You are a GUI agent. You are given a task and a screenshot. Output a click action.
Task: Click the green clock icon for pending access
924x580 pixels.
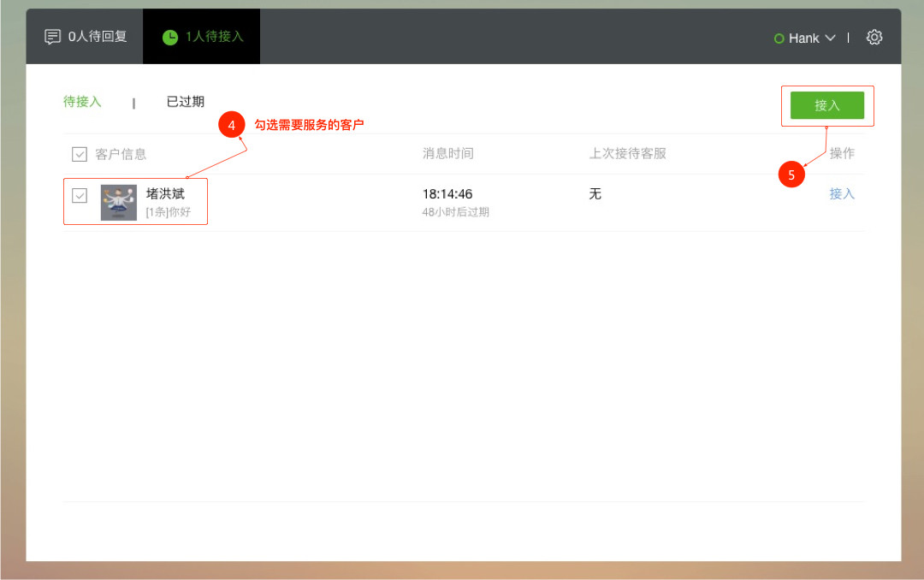pos(170,38)
